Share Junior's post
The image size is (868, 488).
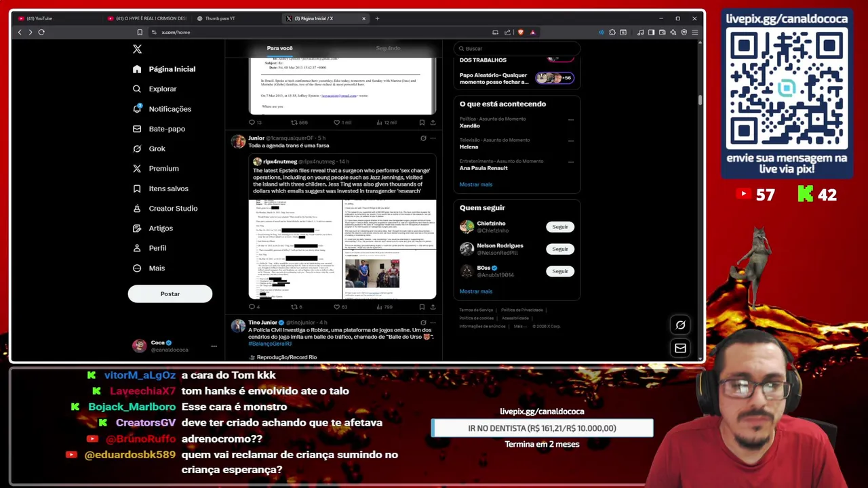(x=433, y=307)
